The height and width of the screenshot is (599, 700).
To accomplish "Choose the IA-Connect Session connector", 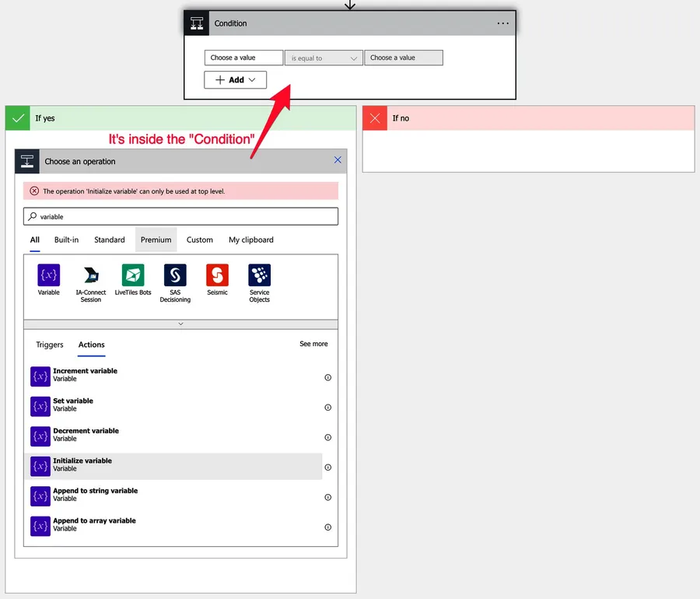I will tap(91, 275).
